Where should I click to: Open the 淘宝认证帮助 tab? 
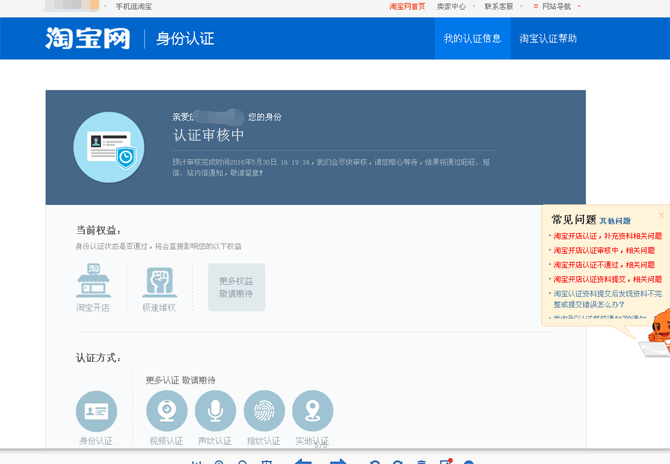point(548,38)
